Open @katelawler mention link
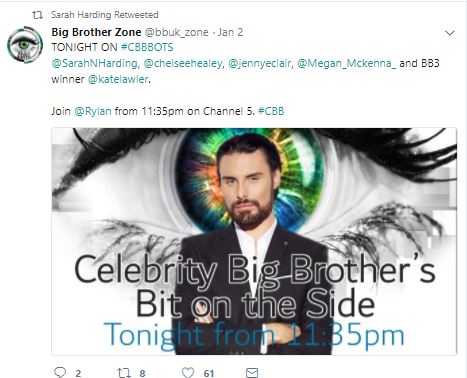This screenshot has height=378, width=467. click(x=118, y=79)
